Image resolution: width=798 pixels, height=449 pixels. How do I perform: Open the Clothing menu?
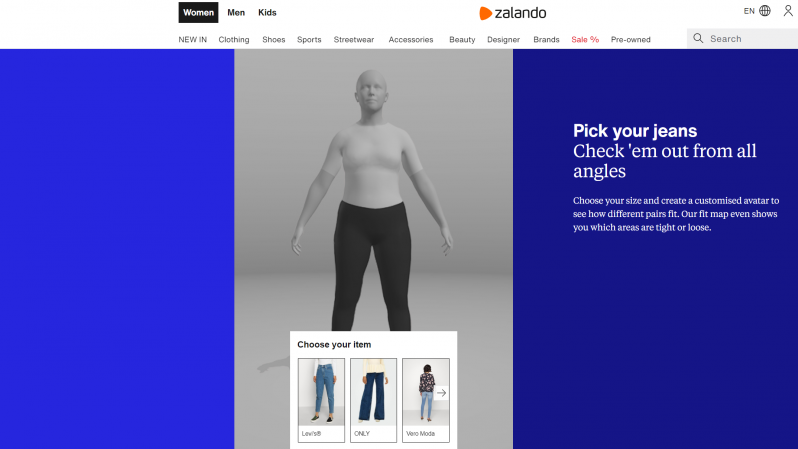234,40
